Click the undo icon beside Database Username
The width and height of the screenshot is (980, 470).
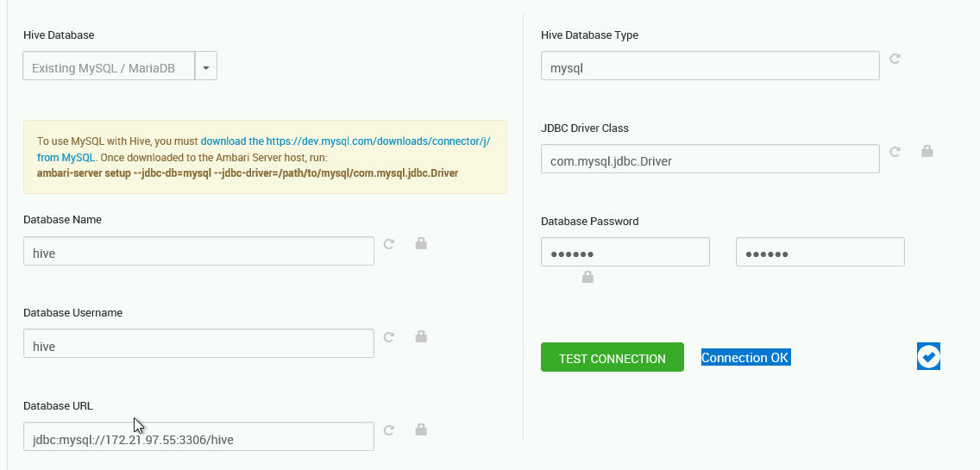[x=389, y=337]
